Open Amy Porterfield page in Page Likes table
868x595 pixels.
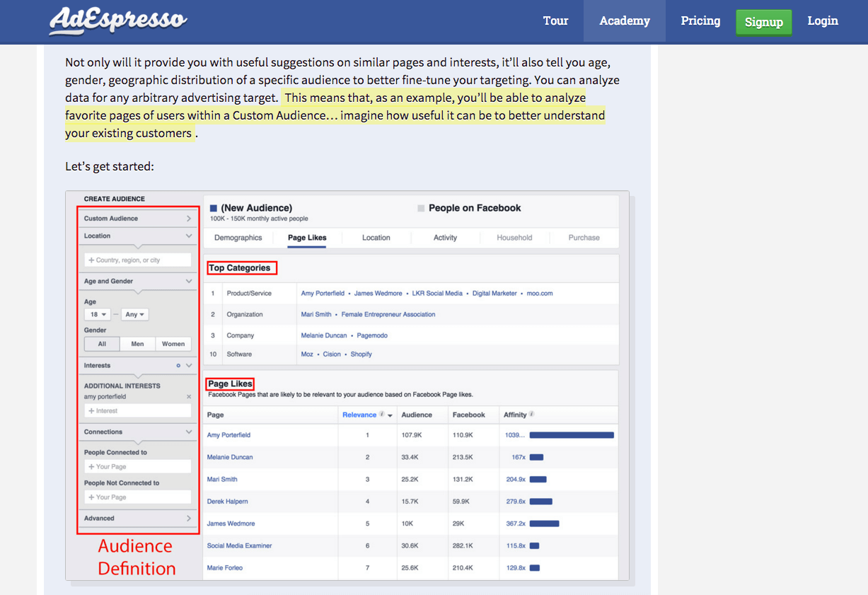point(228,435)
